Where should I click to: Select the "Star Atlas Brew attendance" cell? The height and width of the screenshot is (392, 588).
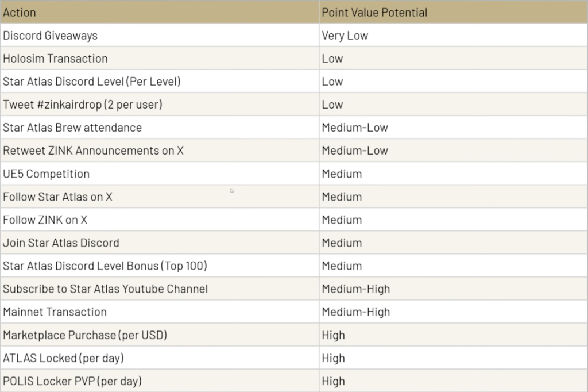pos(72,128)
